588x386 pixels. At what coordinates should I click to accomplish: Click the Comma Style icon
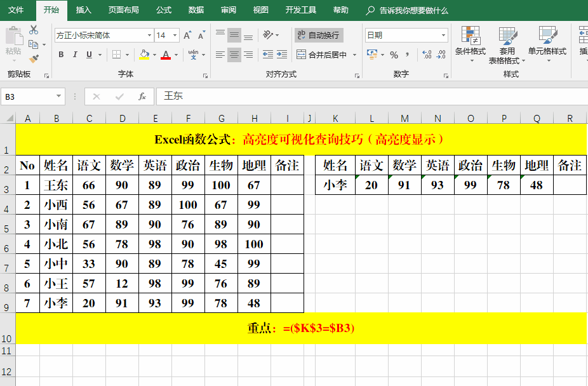tap(407, 53)
